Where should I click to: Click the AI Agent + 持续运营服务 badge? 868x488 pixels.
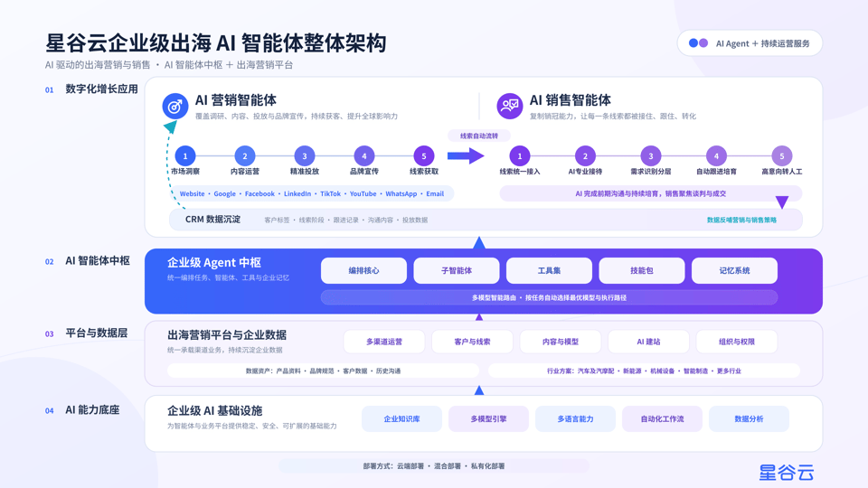(x=750, y=43)
